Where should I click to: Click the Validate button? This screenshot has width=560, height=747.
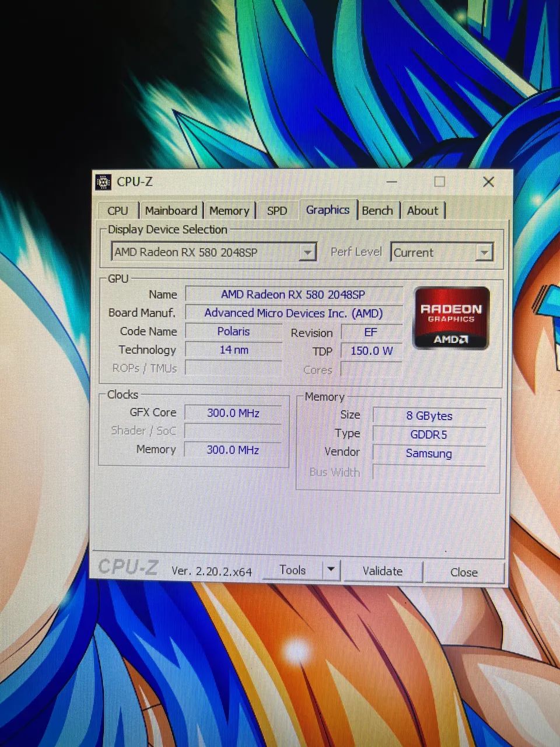tap(383, 571)
